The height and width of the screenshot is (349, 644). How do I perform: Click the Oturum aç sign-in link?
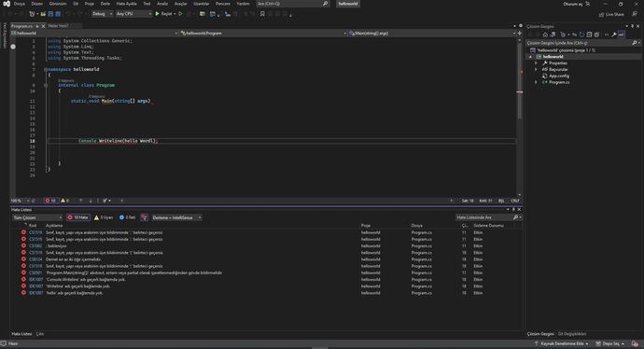tap(572, 4)
